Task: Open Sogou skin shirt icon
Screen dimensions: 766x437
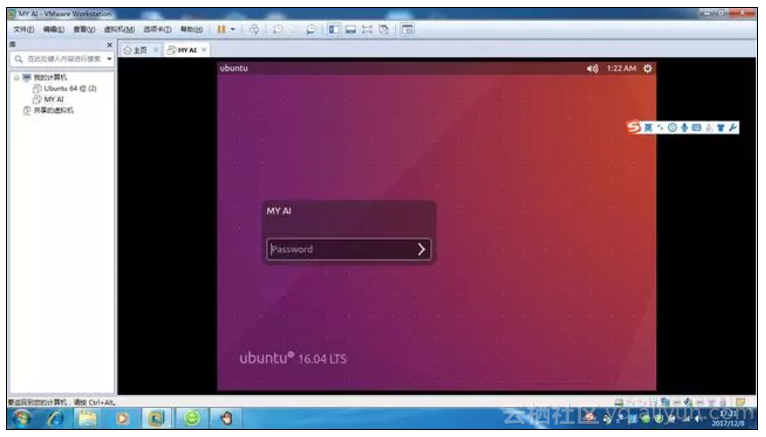Action: (721, 128)
